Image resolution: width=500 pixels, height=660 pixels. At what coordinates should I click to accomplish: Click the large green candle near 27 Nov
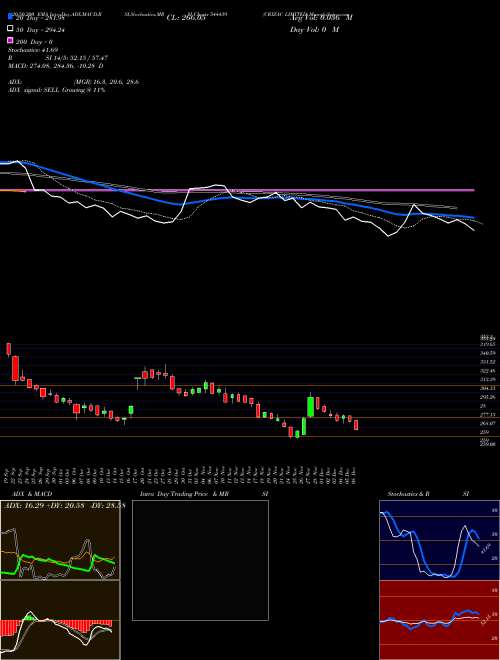pos(311,407)
